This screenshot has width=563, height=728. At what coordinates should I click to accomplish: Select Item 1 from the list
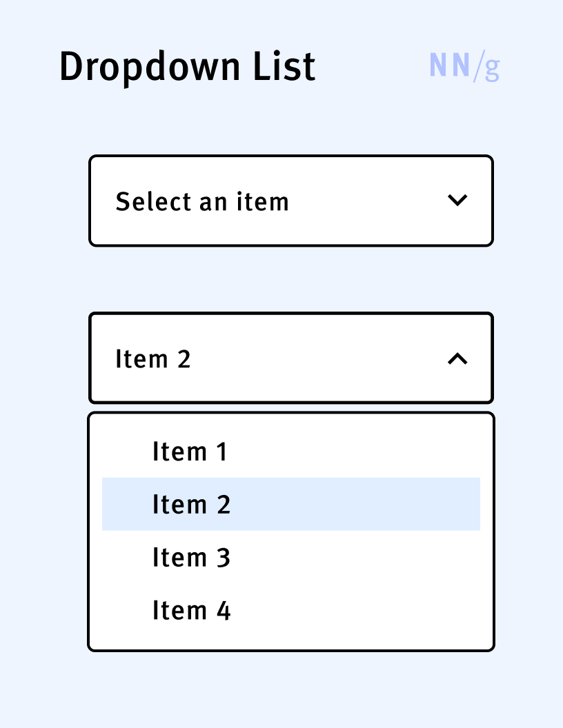(190, 452)
